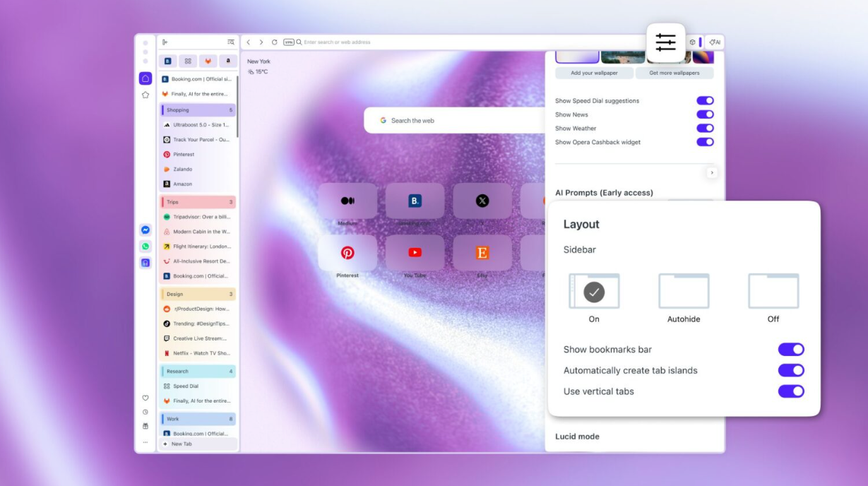Select the pinned GitLab tab icon

click(x=208, y=61)
